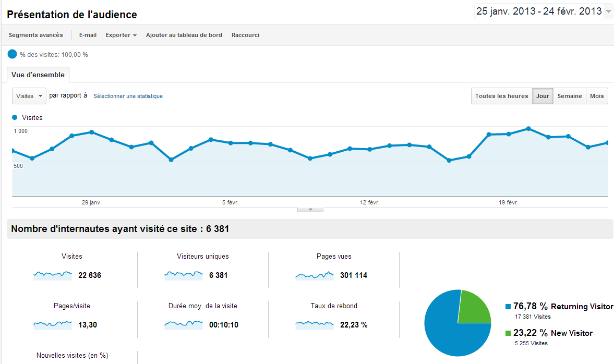Switch graph to Jour view
The image size is (614, 364).
tap(543, 96)
